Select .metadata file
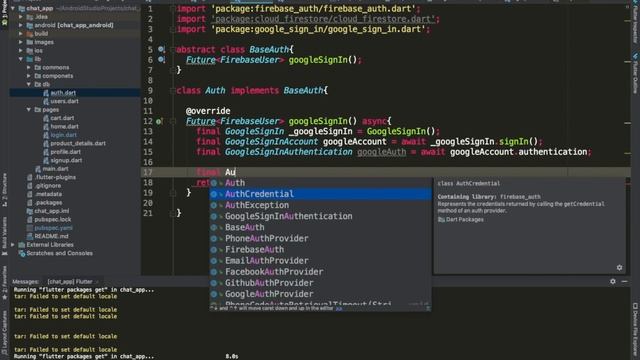 coord(48,194)
